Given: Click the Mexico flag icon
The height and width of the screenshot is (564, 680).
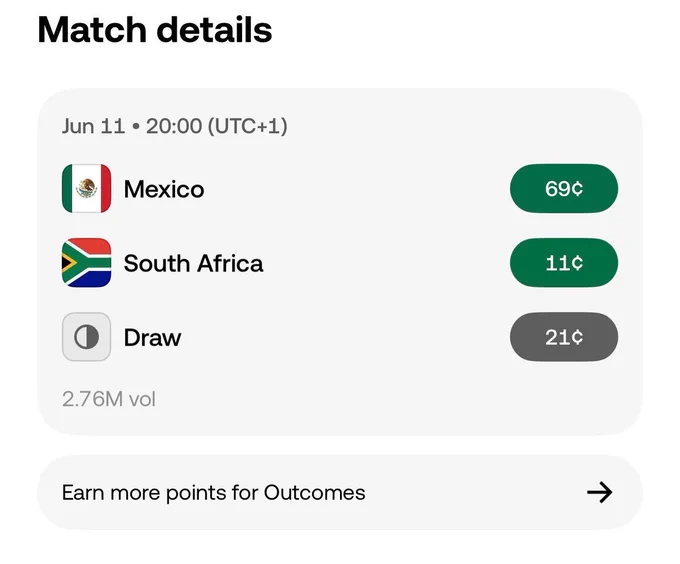Looking at the screenshot, I should pyautogui.click(x=86, y=189).
